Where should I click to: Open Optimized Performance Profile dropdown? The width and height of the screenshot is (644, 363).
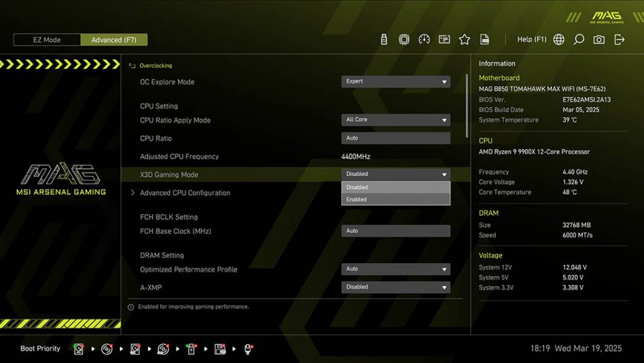click(x=395, y=269)
